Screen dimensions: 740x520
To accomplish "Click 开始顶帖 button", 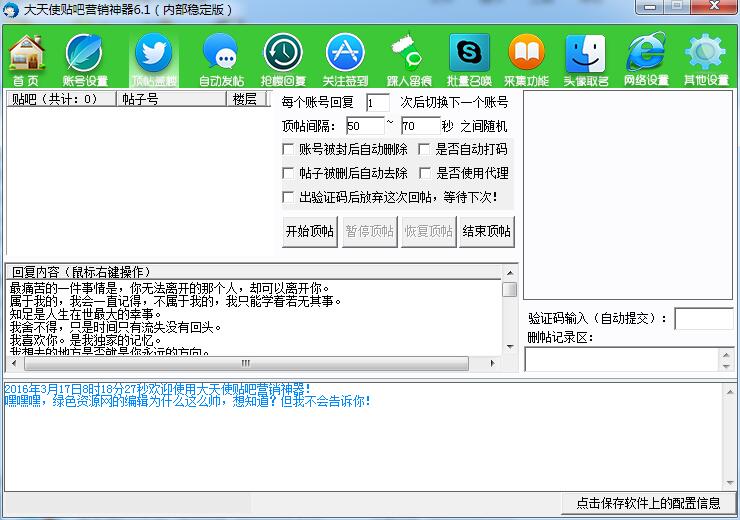I will (x=310, y=231).
